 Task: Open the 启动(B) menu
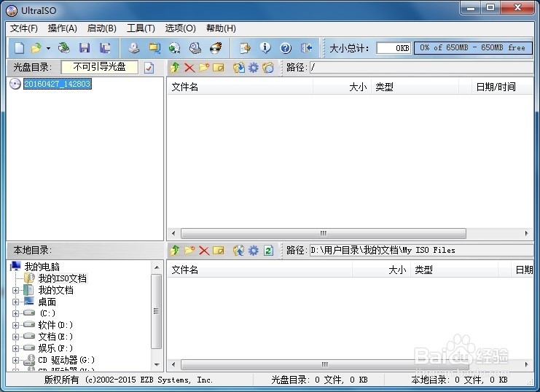[x=101, y=28]
